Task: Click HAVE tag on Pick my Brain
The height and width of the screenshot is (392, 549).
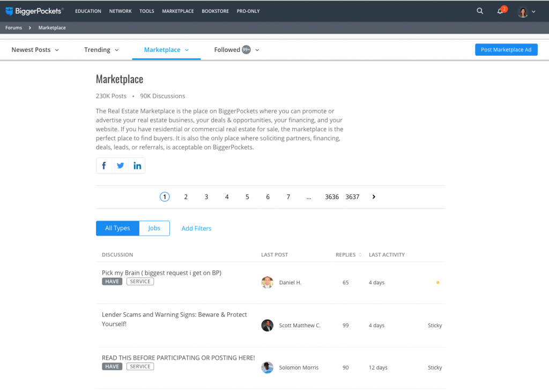Action: tap(112, 282)
